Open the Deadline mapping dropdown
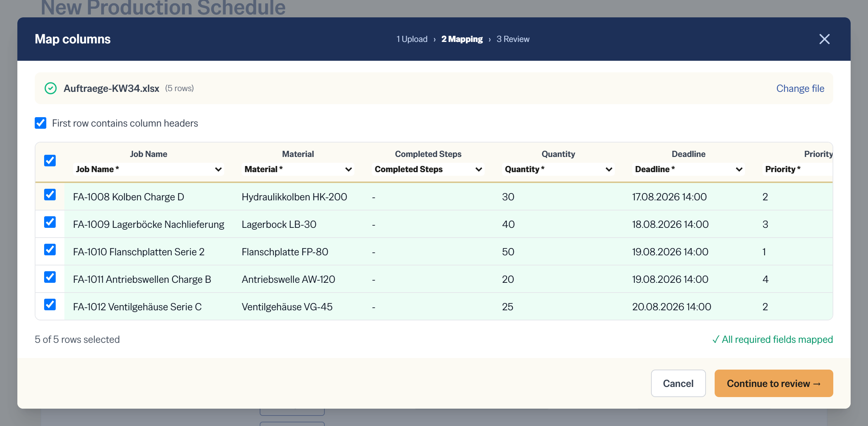The height and width of the screenshot is (426, 868). (689, 169)
